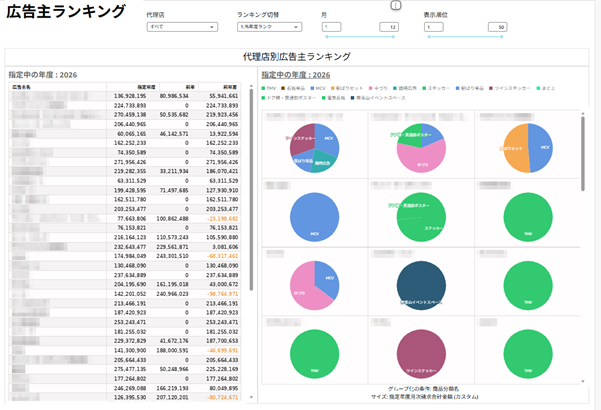Click the solid blue MCV pie chart
601x410 pixels.
point(314,217)
